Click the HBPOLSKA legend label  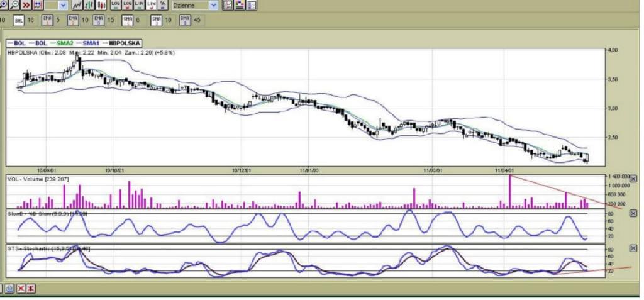[x=121, y=43]
